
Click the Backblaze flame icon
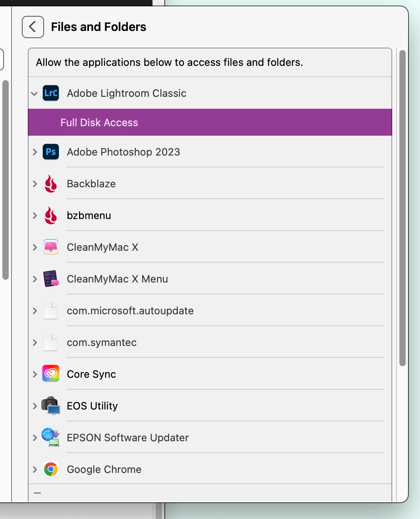pyautogui.click(x=51, y=184)
